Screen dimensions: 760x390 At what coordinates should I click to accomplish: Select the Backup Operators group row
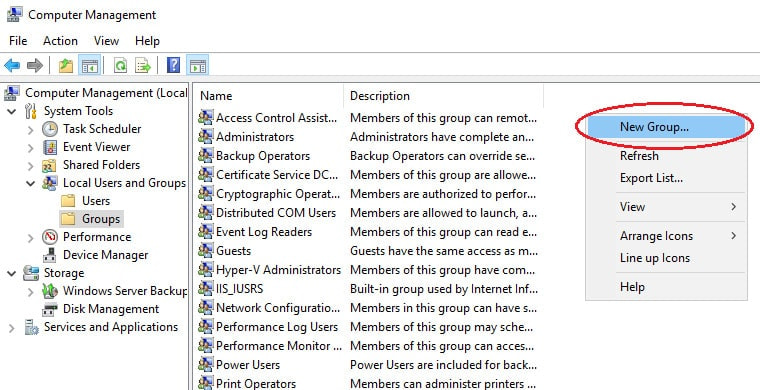tap(368, 156)
